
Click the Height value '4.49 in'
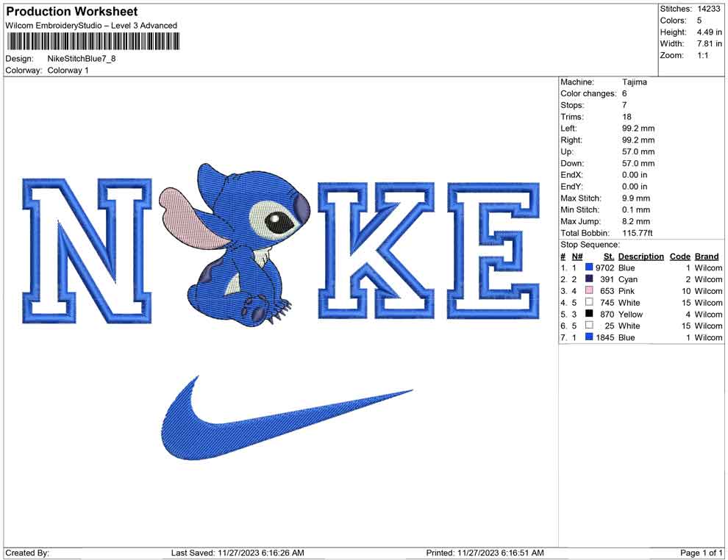tap(709, 32)
